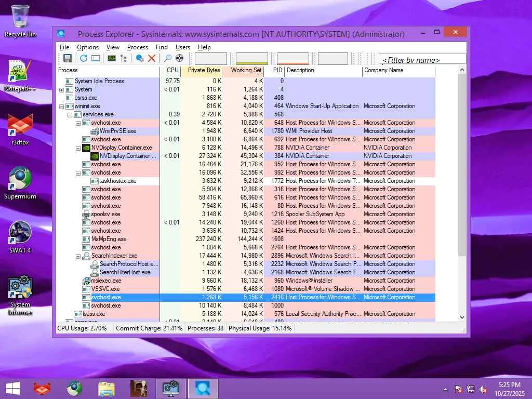Image resolution: width=532 pixels, height=399 pixels.
Task: Toggle the lower pane toolbar icon
Action: click(96, 58)
